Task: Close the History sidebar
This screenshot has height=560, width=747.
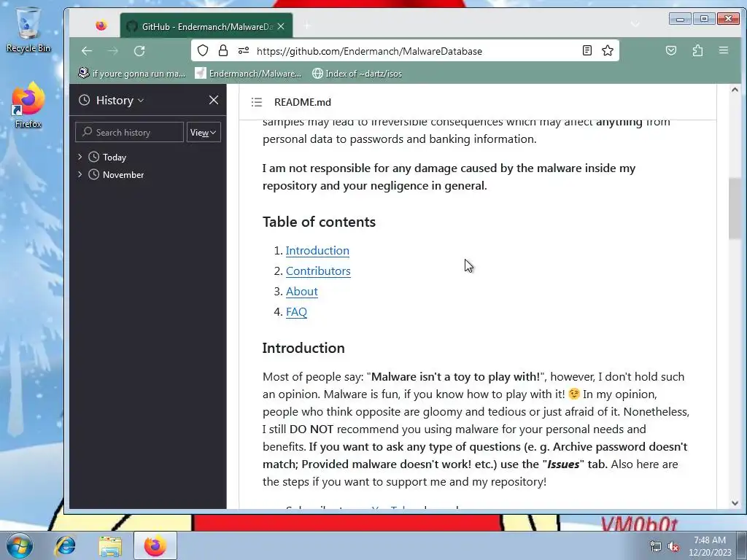Action: (214, 100)
